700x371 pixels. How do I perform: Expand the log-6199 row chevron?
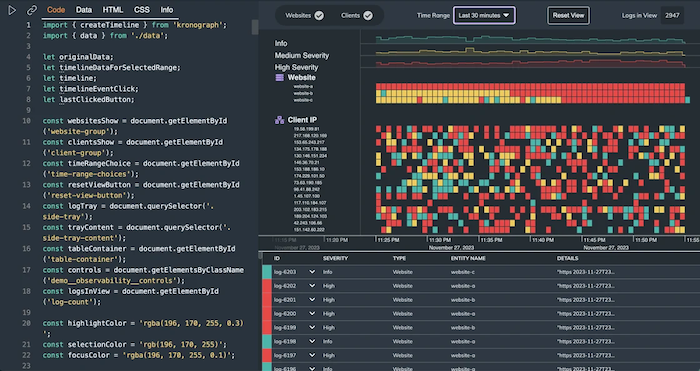pyautogui.click(x=312, y=327)
